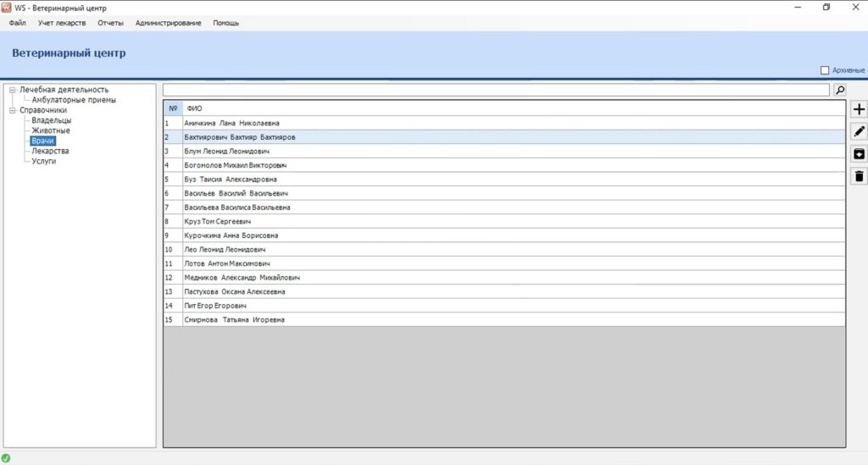Select row Медников Александр Михайлович
The width and height of the screenshot is (868, 465).
pos(504,278)
